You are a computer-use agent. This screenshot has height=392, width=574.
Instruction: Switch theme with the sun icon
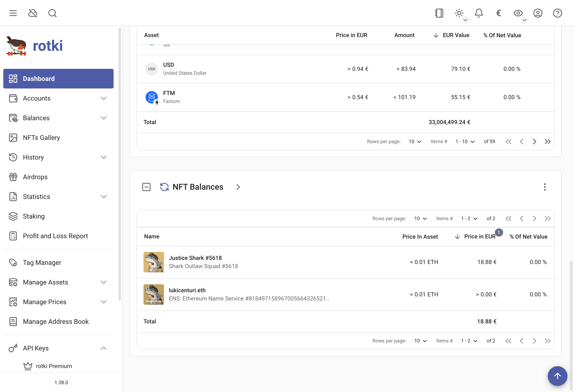click(459, 13)
